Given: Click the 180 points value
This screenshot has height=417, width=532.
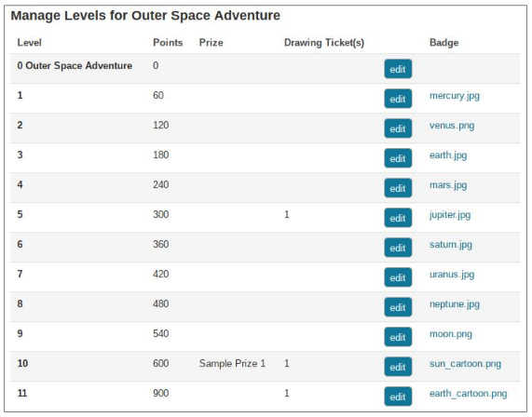Looking at the screenshot, I should [161, 155].
